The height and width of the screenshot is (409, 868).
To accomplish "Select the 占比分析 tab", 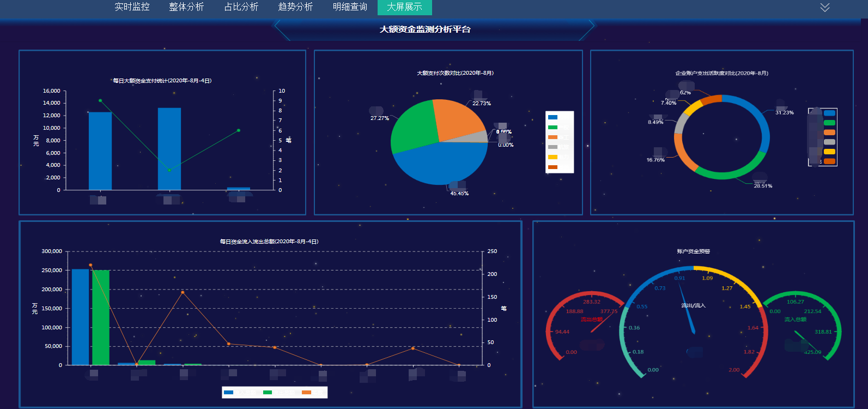I will click(x=241, y=7).
